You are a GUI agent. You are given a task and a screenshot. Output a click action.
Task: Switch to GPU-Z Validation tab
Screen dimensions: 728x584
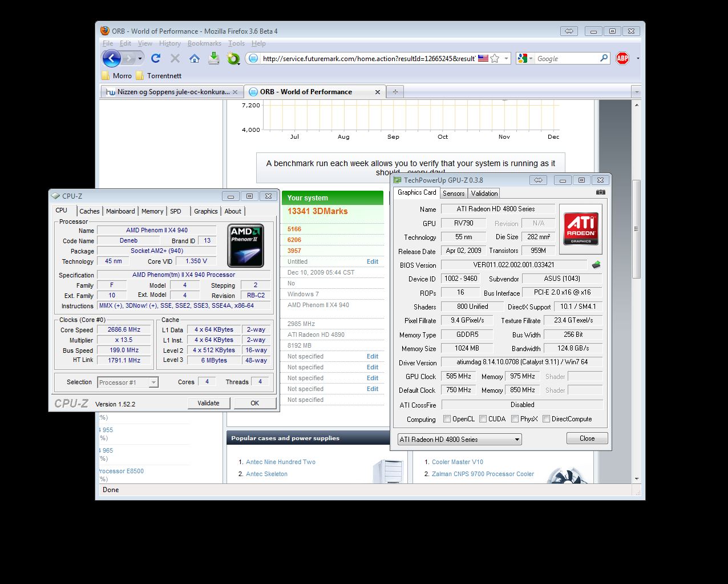point(484,194)
